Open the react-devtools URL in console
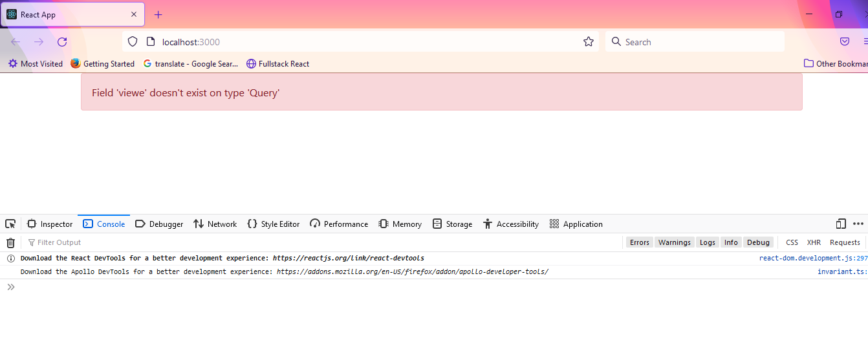Viewport: 868px width, 349px height. click(x=349, y=259)
